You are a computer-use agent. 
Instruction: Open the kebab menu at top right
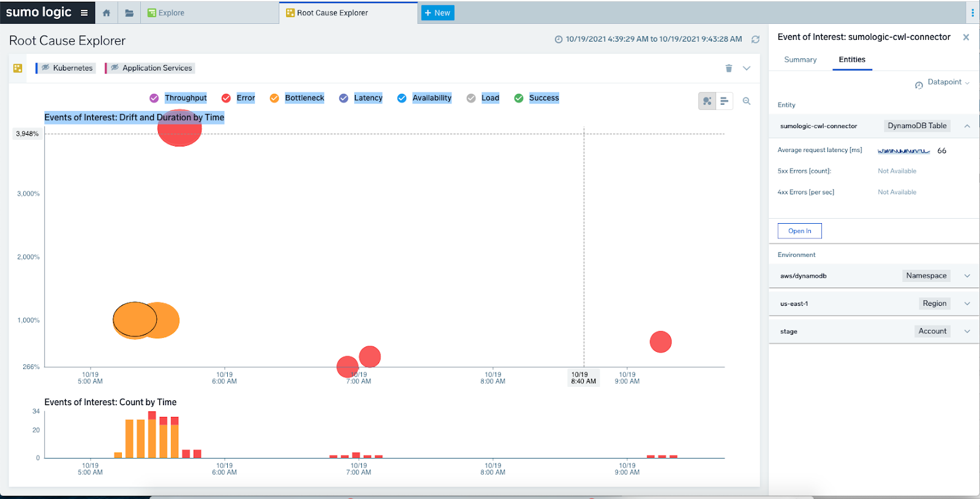click(x=972, y=13)
